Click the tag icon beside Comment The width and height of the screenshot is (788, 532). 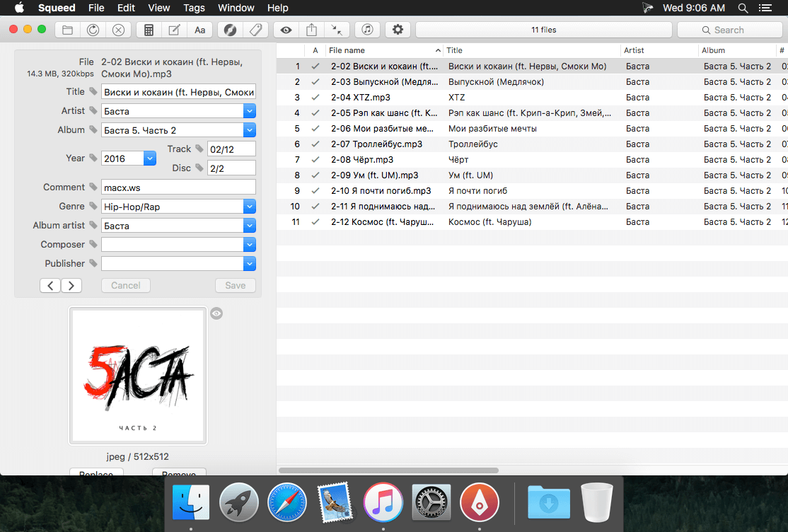tap(93, 187)
